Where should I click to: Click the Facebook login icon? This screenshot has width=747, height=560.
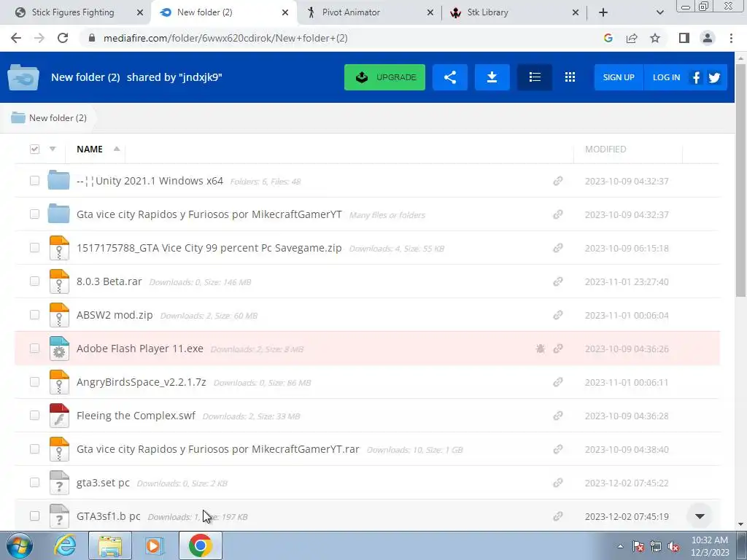coord(696,77)
